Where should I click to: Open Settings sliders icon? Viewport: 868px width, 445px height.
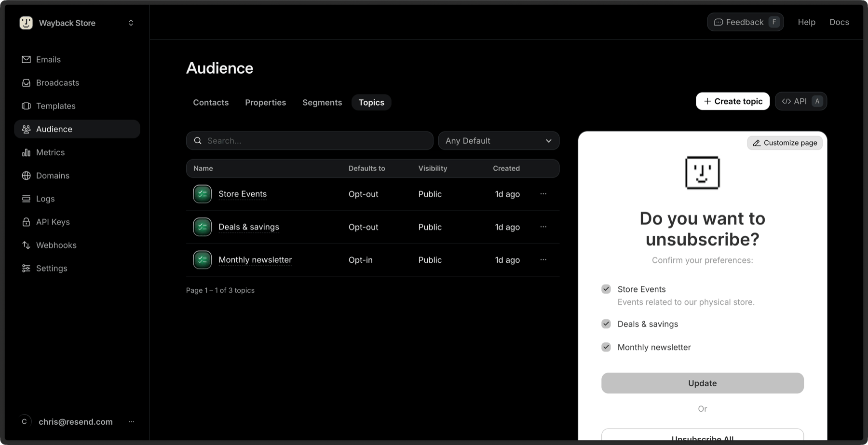tap(26, 268)
